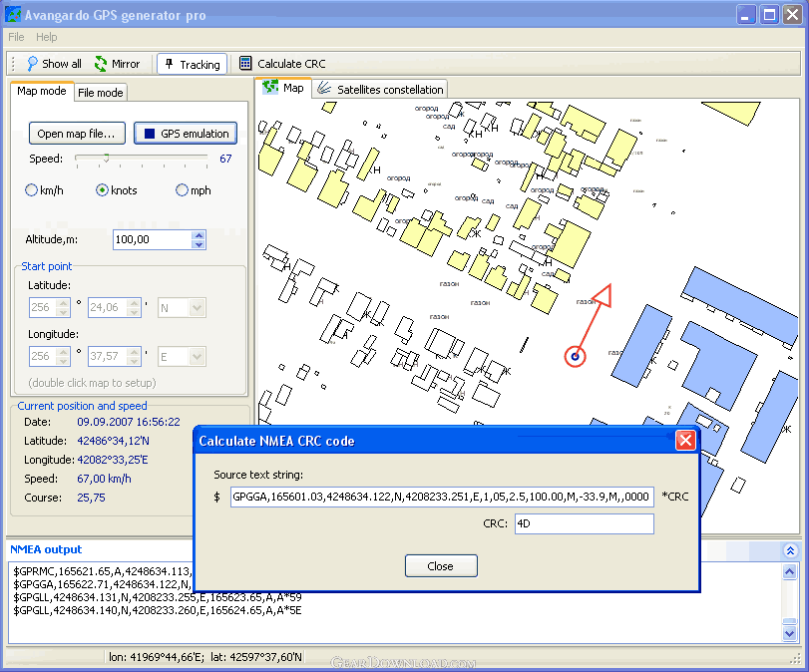Click the Longitude value 42082°33,25'E
The image size is (809, 672).
pos(113,460)
